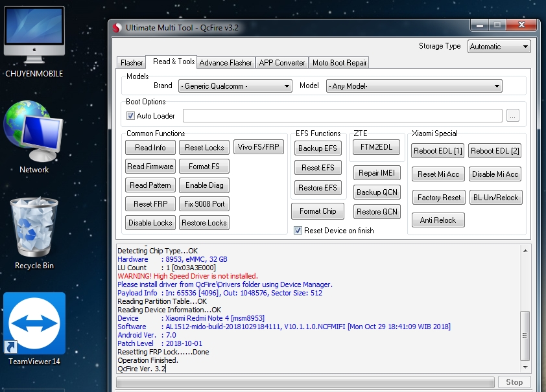Click the Anti Relock button
The height and width of the screenshot is (392, 546).
pyautogui.click(x=438, y=220)
